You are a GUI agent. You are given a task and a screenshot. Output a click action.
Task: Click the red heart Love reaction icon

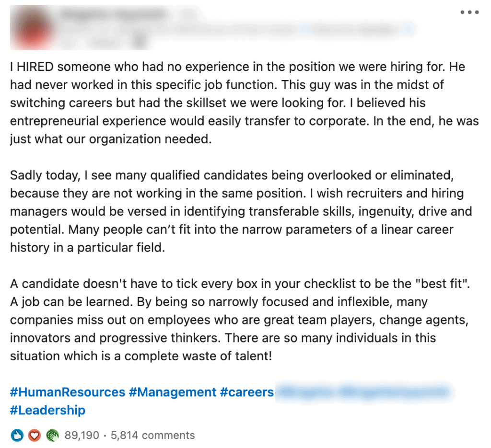34,436
